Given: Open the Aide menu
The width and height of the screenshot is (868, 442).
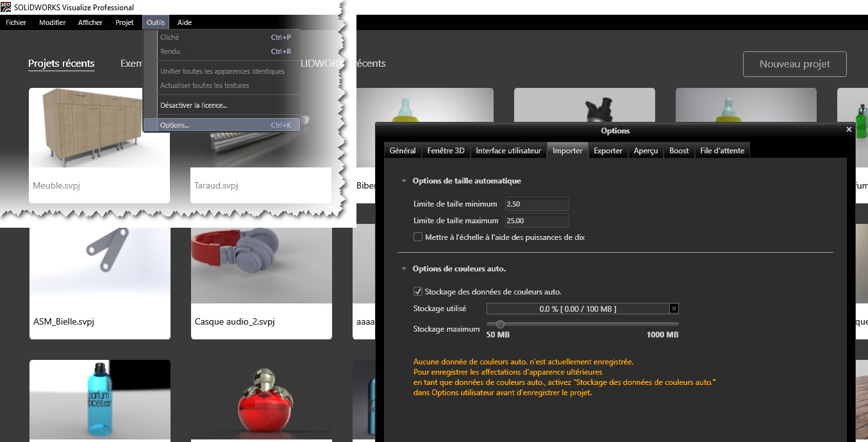Looking at the screenshot, I should coord(185,22).
